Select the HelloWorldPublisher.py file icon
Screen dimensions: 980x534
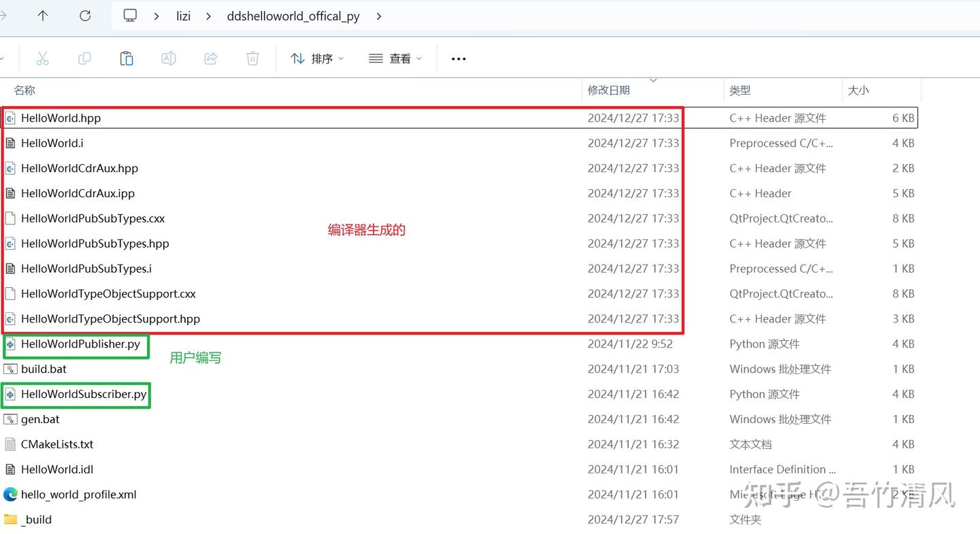10,344
